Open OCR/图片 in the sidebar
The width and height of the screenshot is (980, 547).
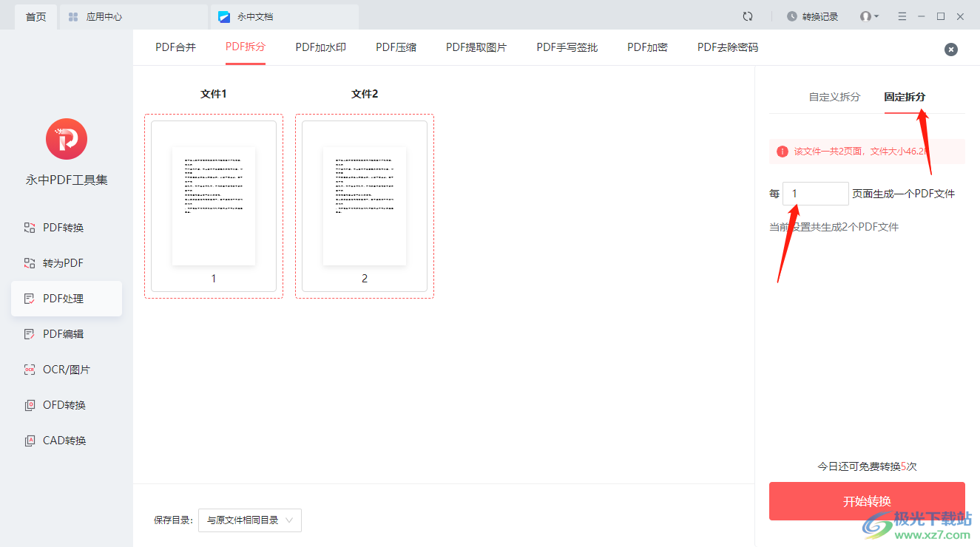coord(67,370)
